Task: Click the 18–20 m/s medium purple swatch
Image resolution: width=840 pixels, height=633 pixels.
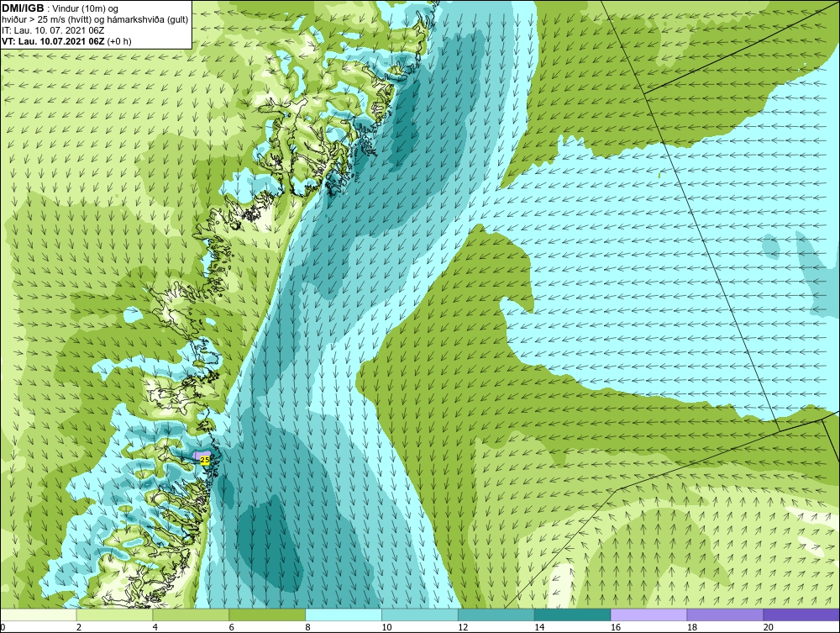Action: click(x=726, y=615)
